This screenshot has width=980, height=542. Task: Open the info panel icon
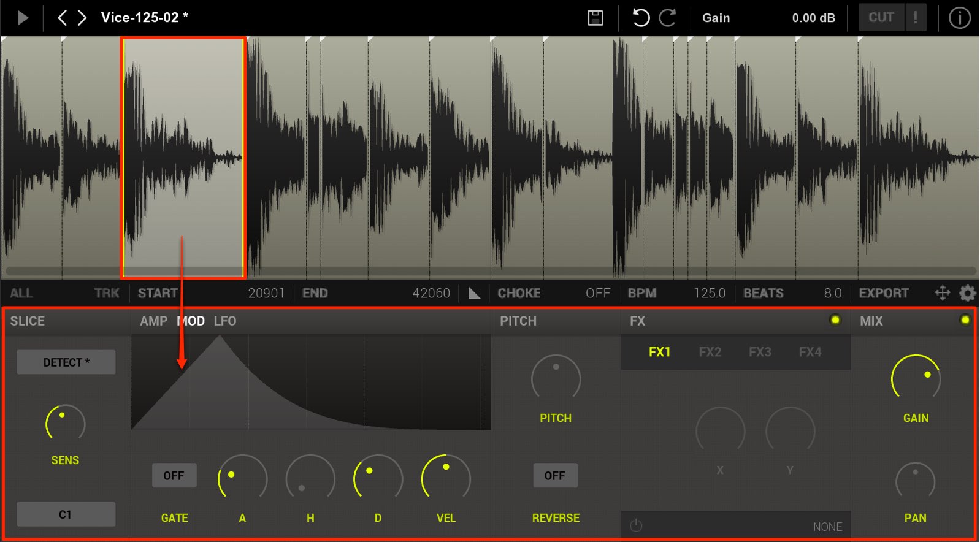959,18
